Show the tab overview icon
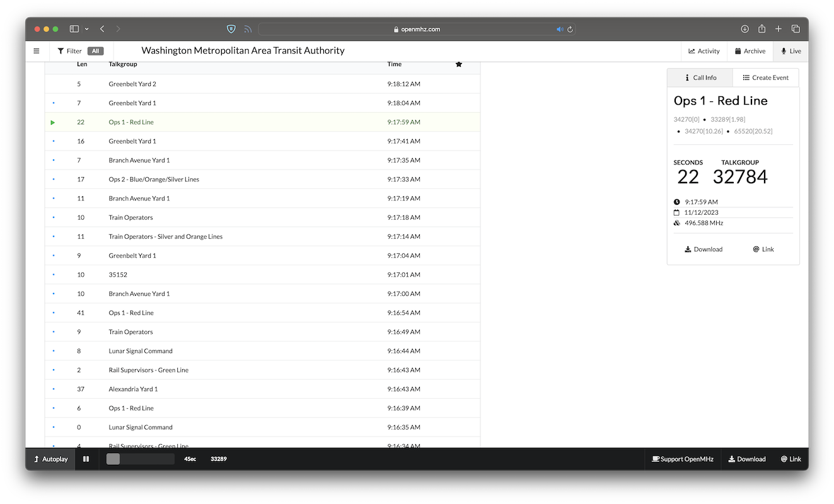834x504 pixels. pos(796,29)
